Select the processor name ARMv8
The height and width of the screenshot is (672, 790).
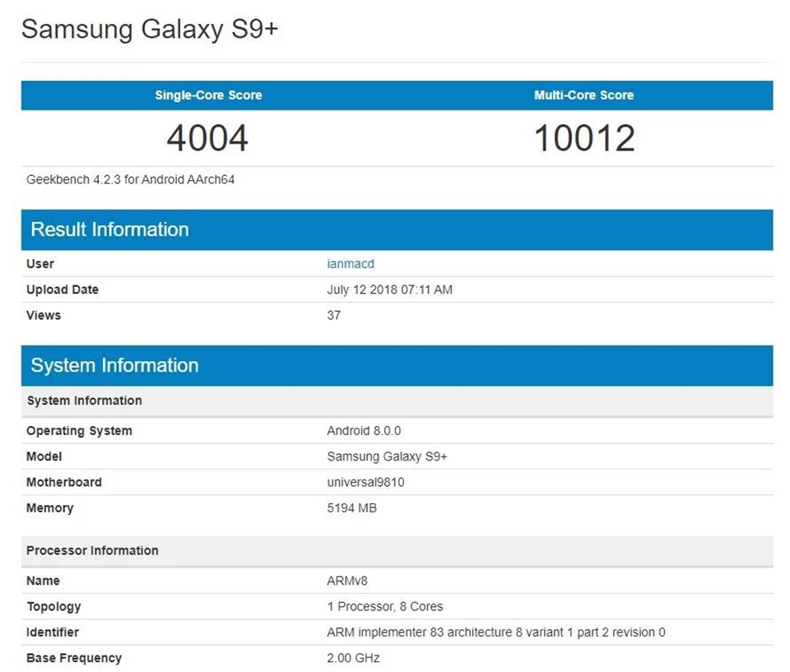(x=347, y=581)
